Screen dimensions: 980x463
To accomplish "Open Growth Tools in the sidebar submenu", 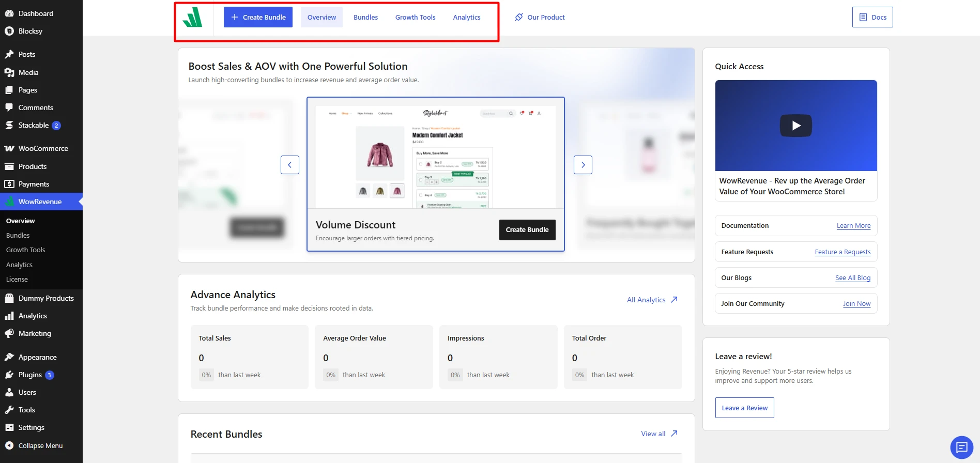I will pos(26,250).
